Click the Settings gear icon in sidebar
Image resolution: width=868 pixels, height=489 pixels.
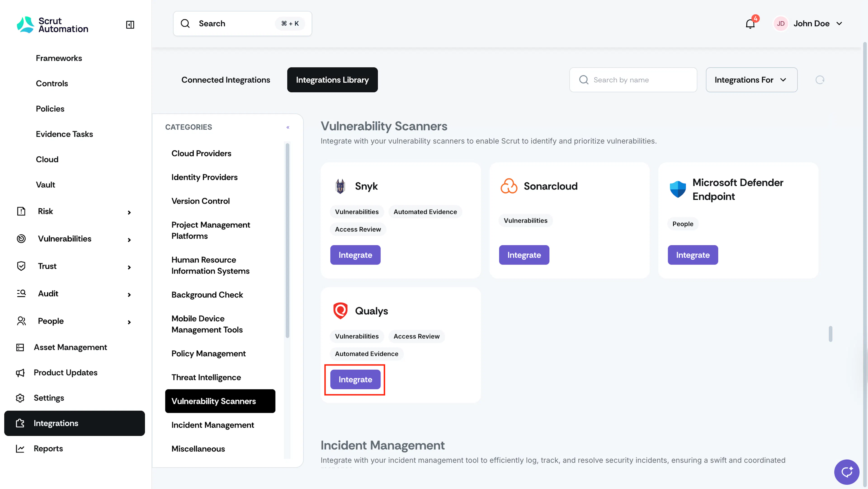[x=20, y=398]
